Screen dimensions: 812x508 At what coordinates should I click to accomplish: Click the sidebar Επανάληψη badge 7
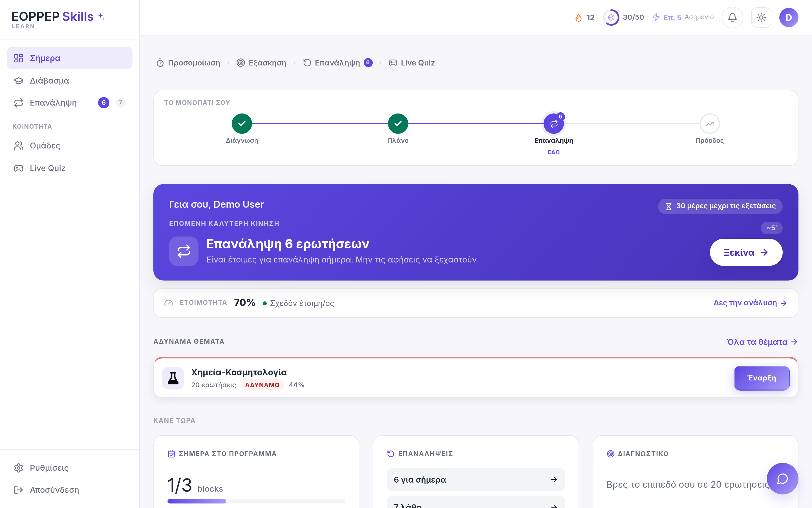tap(120, 102)
